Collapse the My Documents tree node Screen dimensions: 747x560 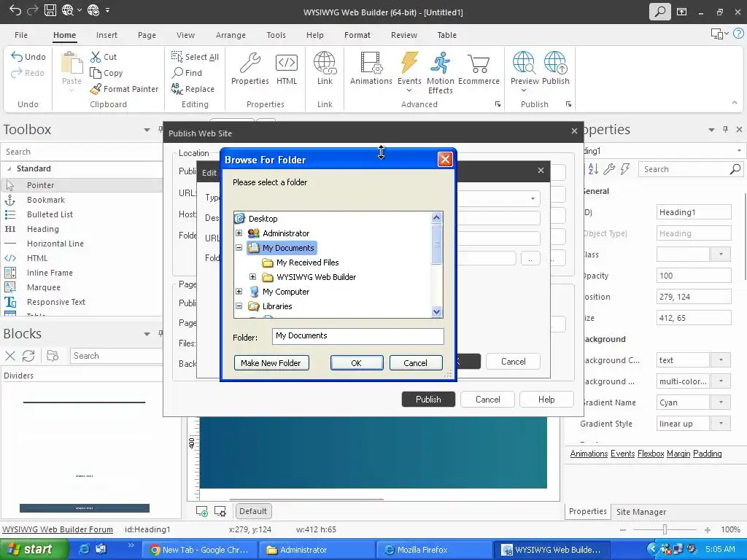tap(239, 248)
